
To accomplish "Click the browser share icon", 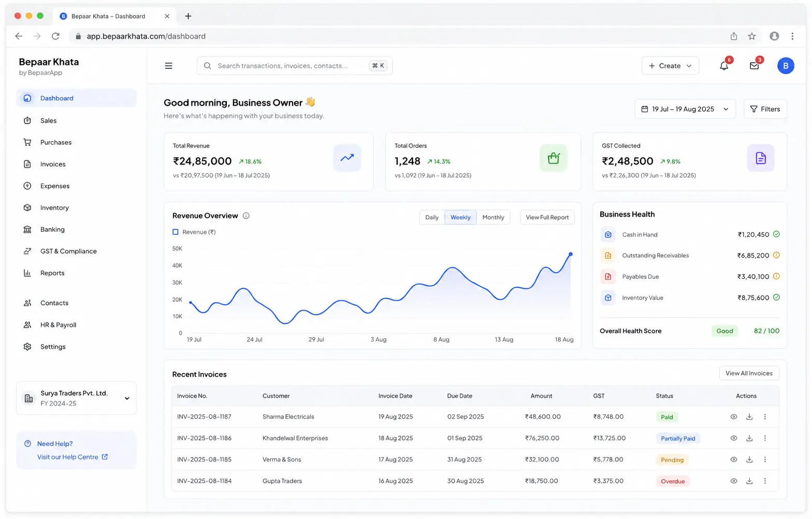I will point(733,36).
